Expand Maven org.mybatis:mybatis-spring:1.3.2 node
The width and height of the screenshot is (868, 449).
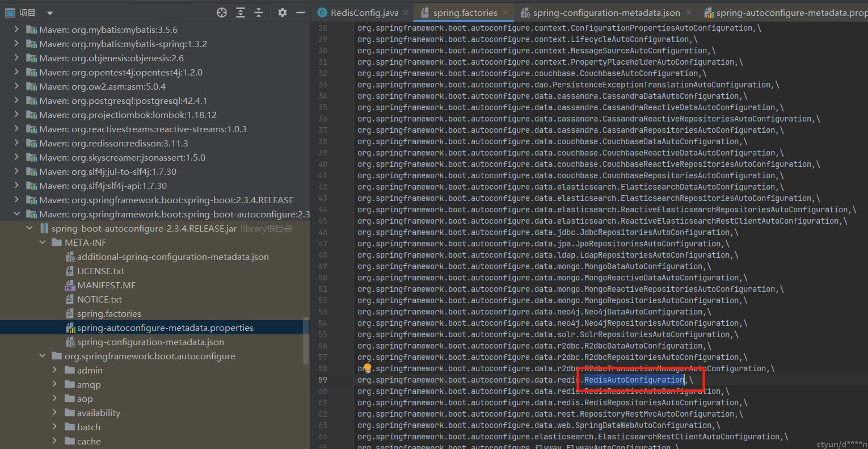[16, 44]
